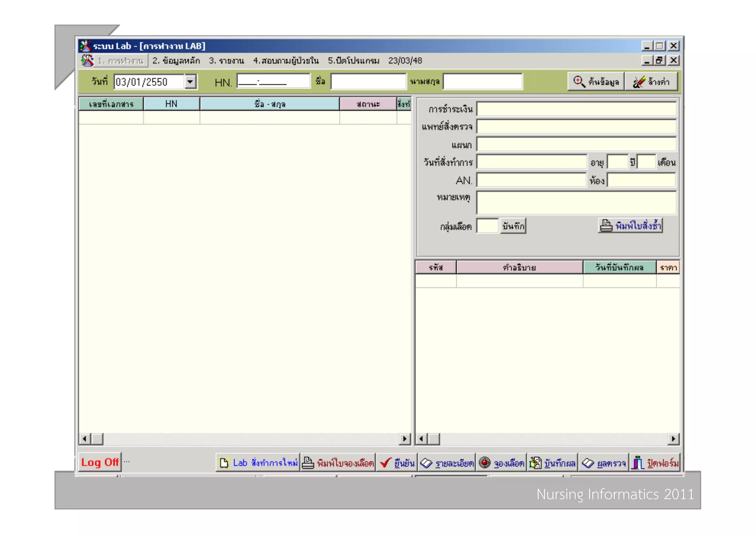
Task: Open รายละเอียด details button
Action: [447, 463]
